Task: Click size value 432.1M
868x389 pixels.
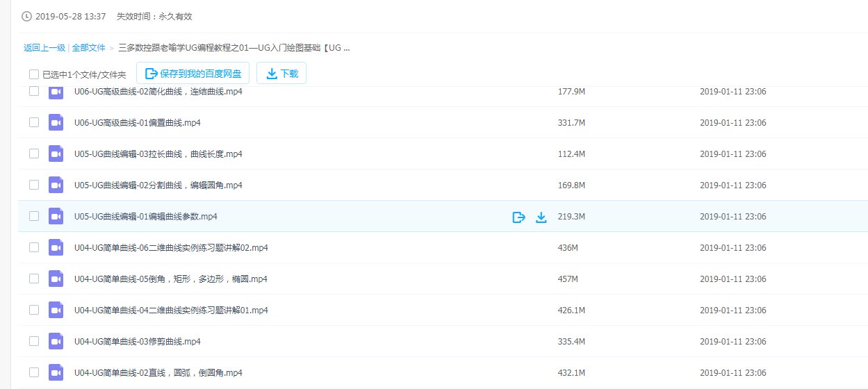Action: point(572,372)
